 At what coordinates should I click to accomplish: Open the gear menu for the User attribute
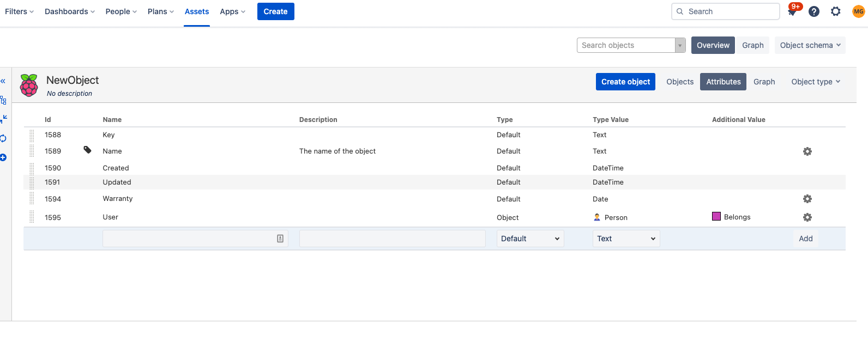click(x=807, y=217)
